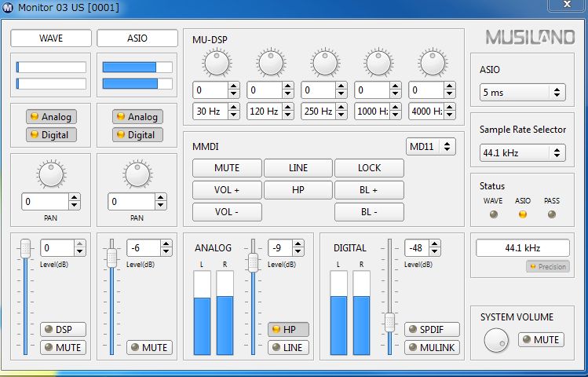This screenshot has width=588, height=377.
Task: Click the 30 Hz frequency spinner arrows
Action: 234,111
